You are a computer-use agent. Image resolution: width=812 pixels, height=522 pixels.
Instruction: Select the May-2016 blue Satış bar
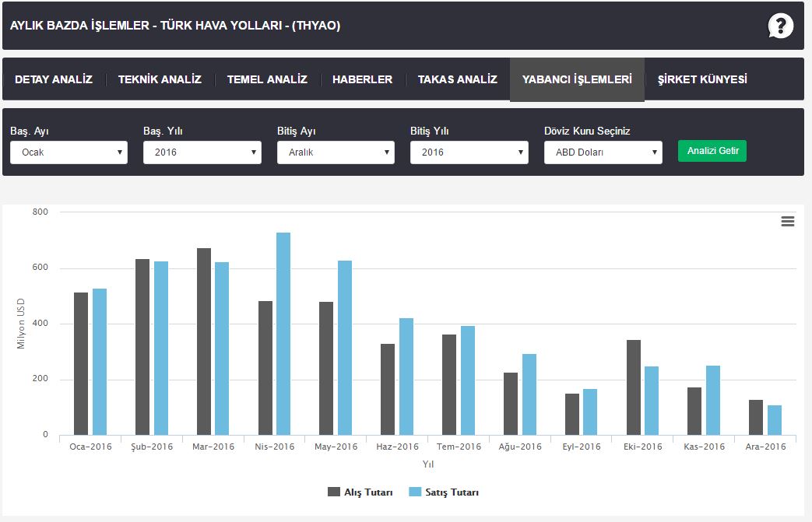[x=345, y=348]
